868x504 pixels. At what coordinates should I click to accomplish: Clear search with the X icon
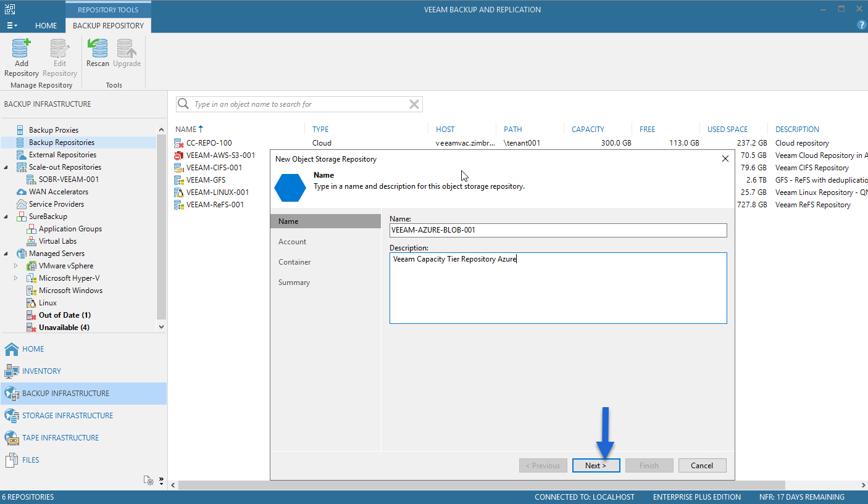[414, 104]
